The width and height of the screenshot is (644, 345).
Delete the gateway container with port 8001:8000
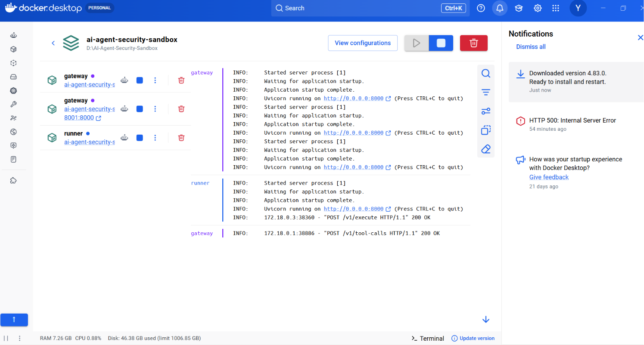(x=181, y=109)
